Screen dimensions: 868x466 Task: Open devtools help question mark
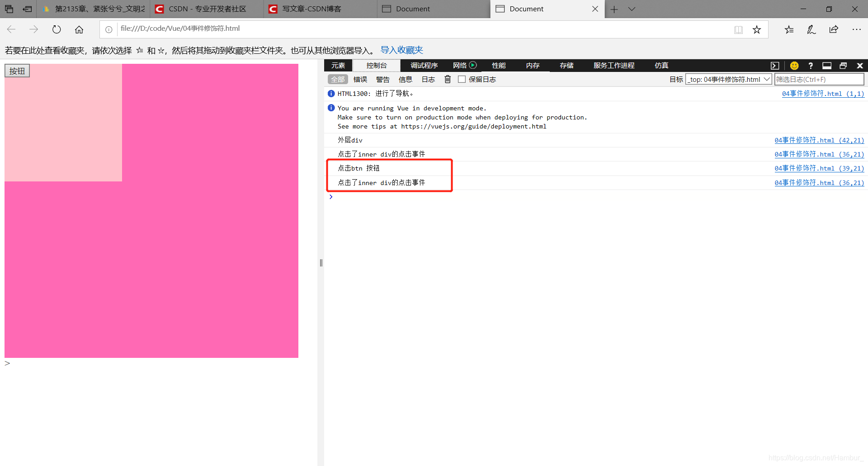pyautogui.click(x=811, y=66)
